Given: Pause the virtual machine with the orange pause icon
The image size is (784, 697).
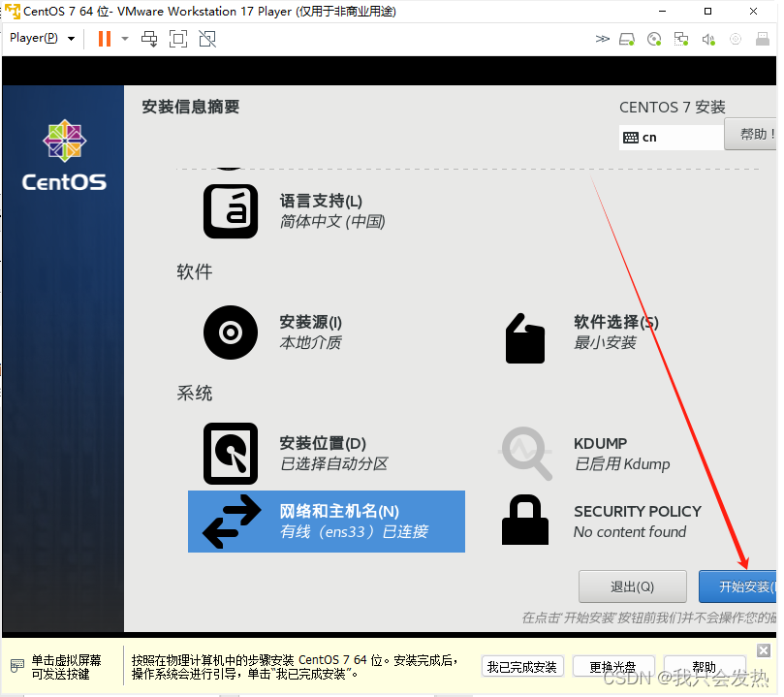Looking at the screenshot, I should pos(105,39).
